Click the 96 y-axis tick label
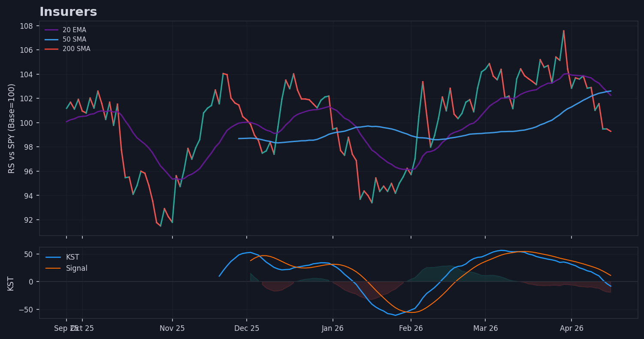The width and height of the screenshot is (644, 339). point(30,172)
